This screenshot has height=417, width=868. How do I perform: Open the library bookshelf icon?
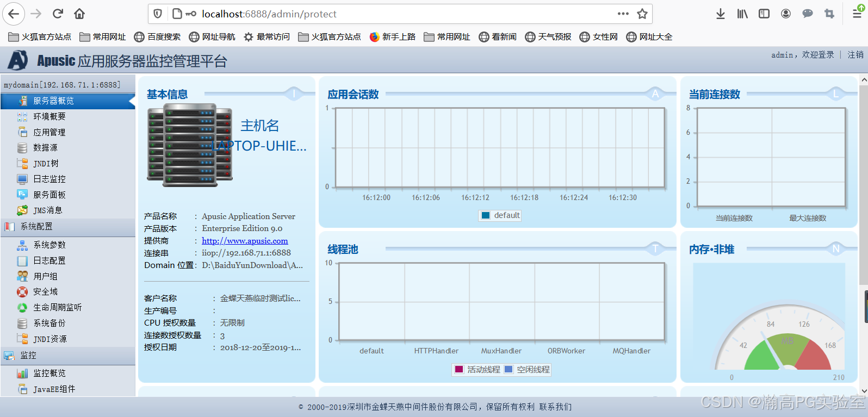[x=742, y=14]
